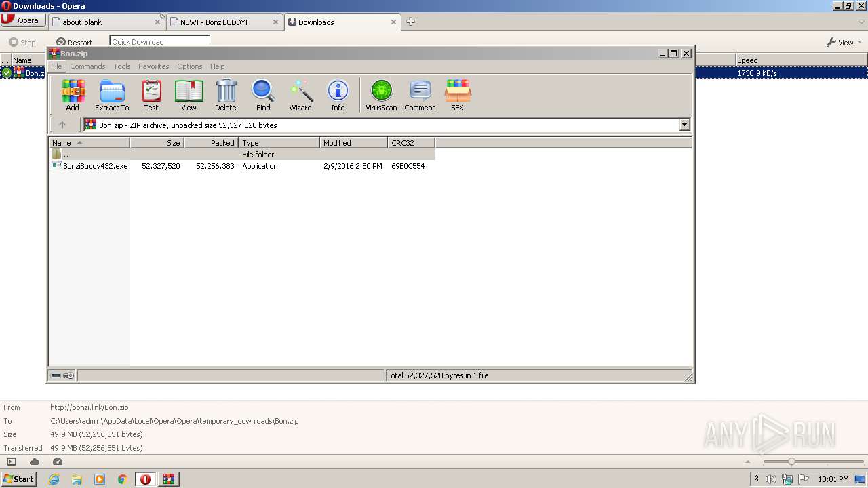The height and width of the screenshot is (488, 868).
Task: Run Test on the archive
Action: [x=151, y=95]
